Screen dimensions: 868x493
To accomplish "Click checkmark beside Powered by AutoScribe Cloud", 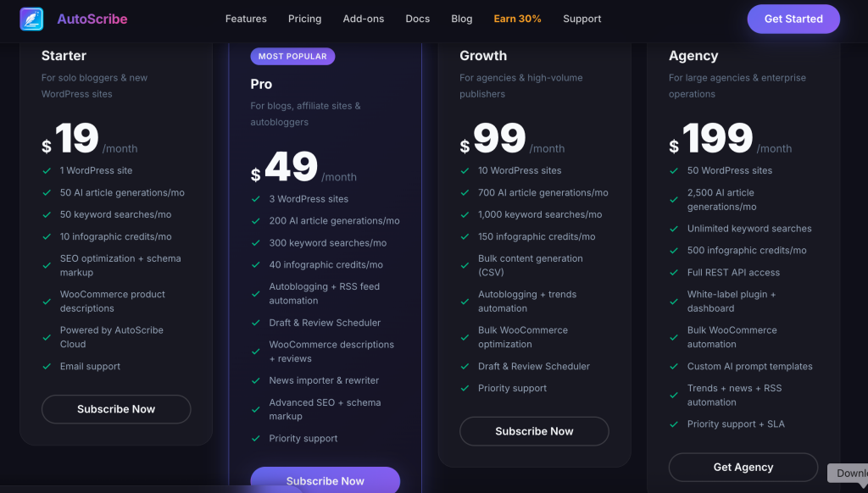I will (47, 337).
